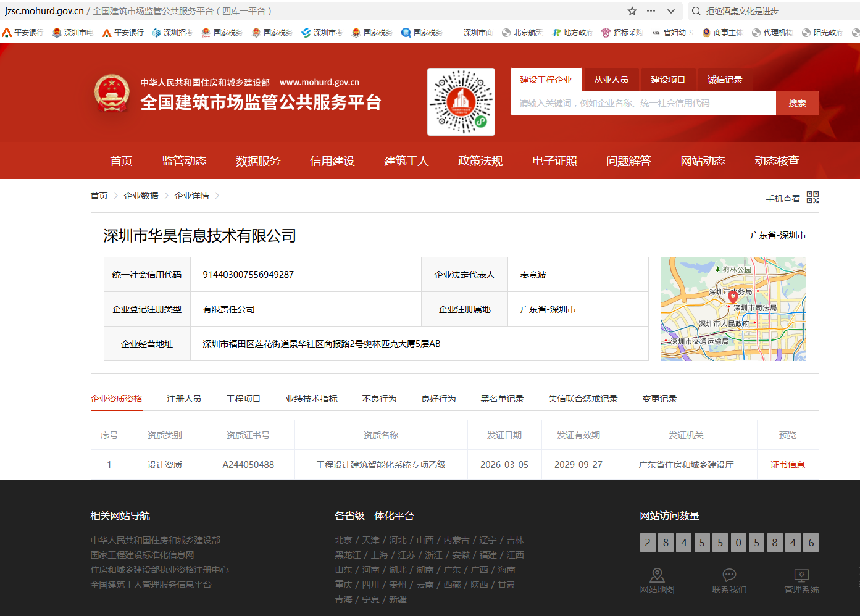Click certificate number A244050488

click(x=248, y=465)
